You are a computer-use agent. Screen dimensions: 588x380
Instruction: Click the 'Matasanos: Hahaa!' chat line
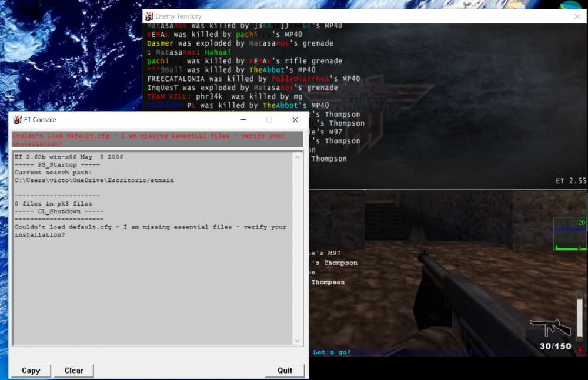tap(189, 52)
